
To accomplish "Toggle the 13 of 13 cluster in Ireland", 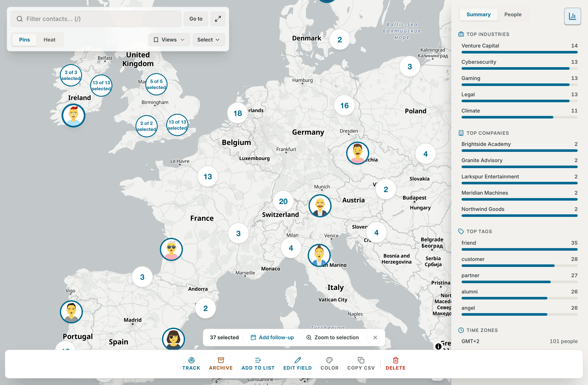I will pos(101,86).
